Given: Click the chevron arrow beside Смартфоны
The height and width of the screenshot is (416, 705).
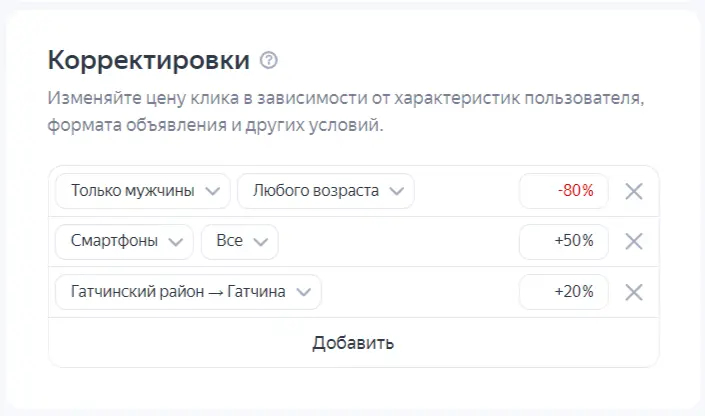Looking at the screenshot, I should click(175, 241).
